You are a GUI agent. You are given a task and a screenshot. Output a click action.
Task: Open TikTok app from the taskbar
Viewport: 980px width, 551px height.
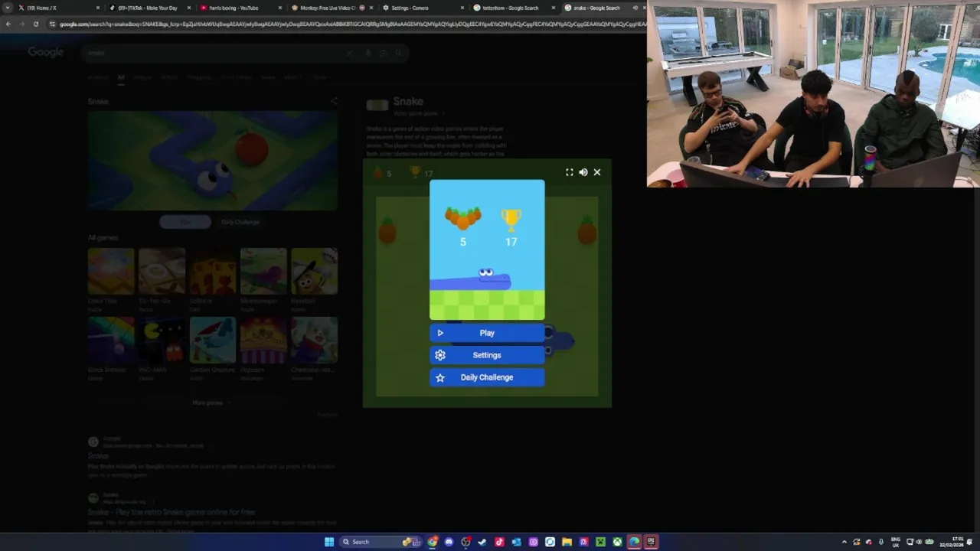[499, 542]
